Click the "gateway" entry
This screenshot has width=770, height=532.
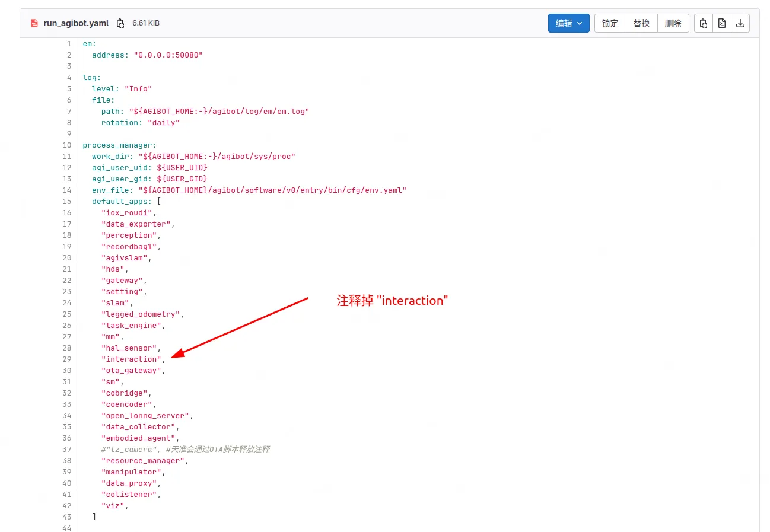coord(122,280)
